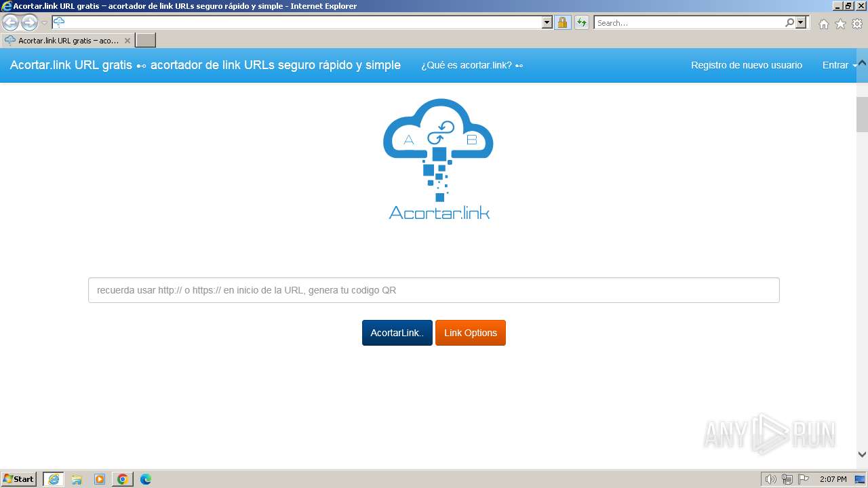Click the page scrollbar down arrow
Screen dimensions: 868x488
pos(862,455)
